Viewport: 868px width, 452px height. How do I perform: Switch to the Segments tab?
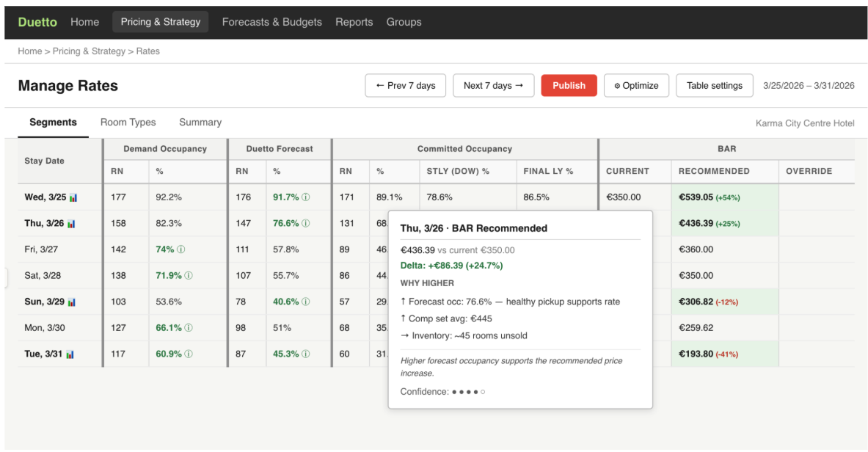(x=53, y=123)
